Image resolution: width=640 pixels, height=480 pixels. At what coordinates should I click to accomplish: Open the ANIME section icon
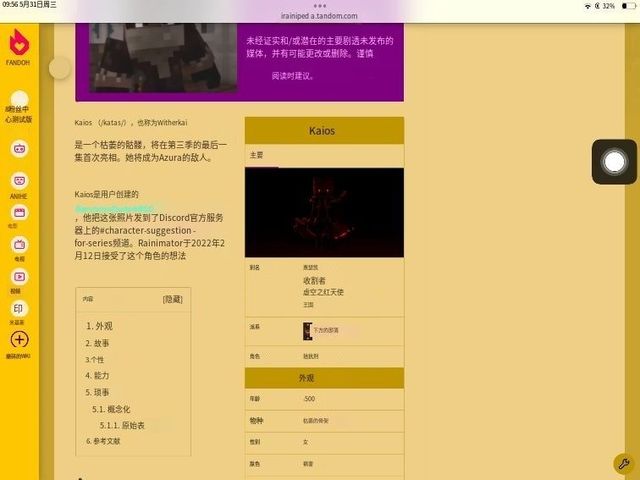(x=19, y=181)
